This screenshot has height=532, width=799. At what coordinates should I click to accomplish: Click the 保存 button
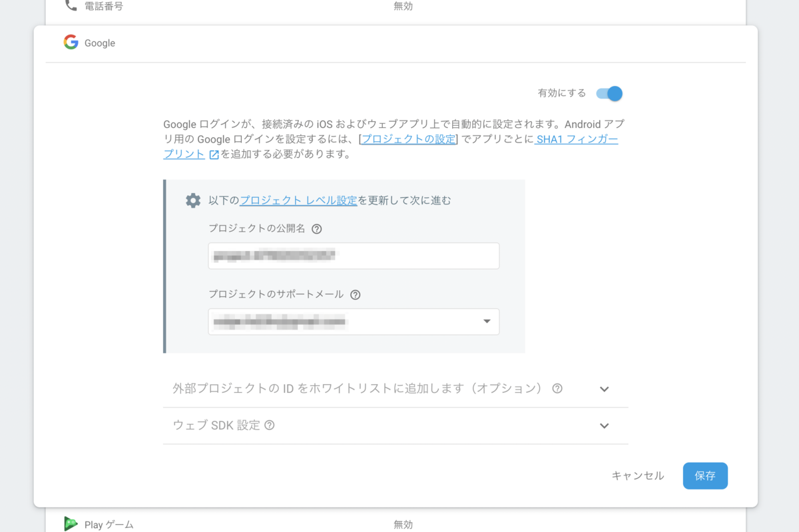click(705, 475)
